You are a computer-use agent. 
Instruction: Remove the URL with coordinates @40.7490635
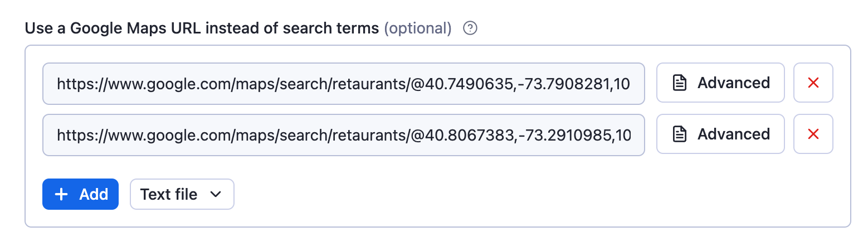pyautogui.click(x=813, y=83)
